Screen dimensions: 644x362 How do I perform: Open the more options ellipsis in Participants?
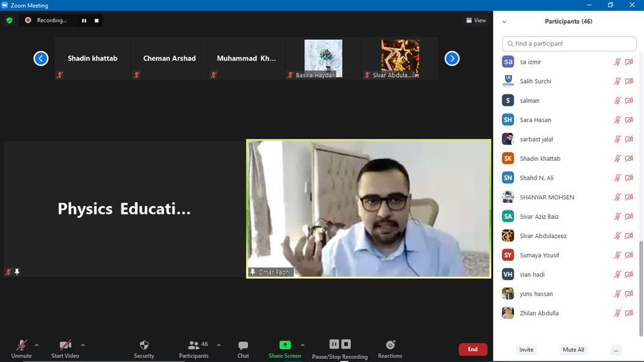tap(616, 350)
